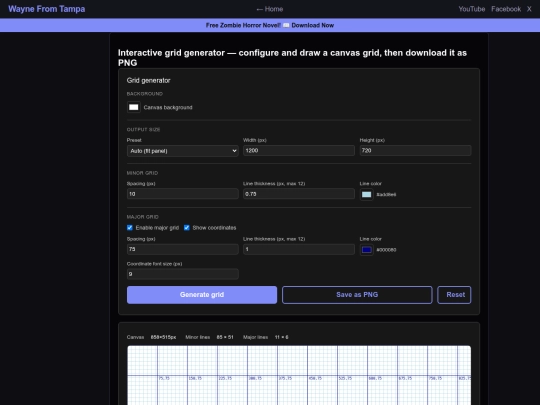This screenshot has width=540, height=405.
Task: Click the 'Major lines' status label
Action: (x=256, y=337)
